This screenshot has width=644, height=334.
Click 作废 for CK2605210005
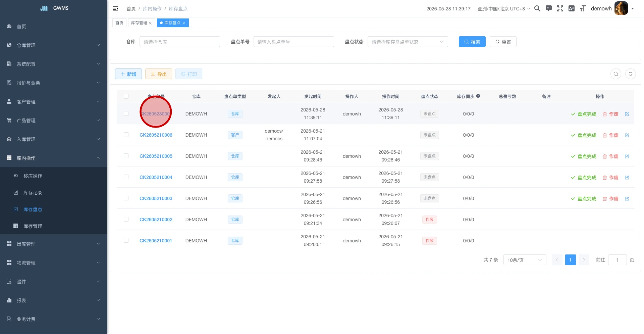[610, 156]
